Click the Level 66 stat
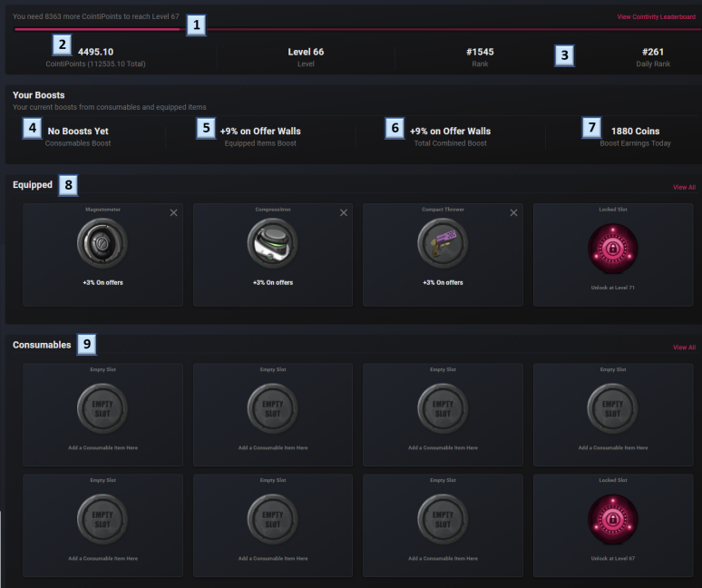This screenshot has width=702, height=588. [306, 52]
